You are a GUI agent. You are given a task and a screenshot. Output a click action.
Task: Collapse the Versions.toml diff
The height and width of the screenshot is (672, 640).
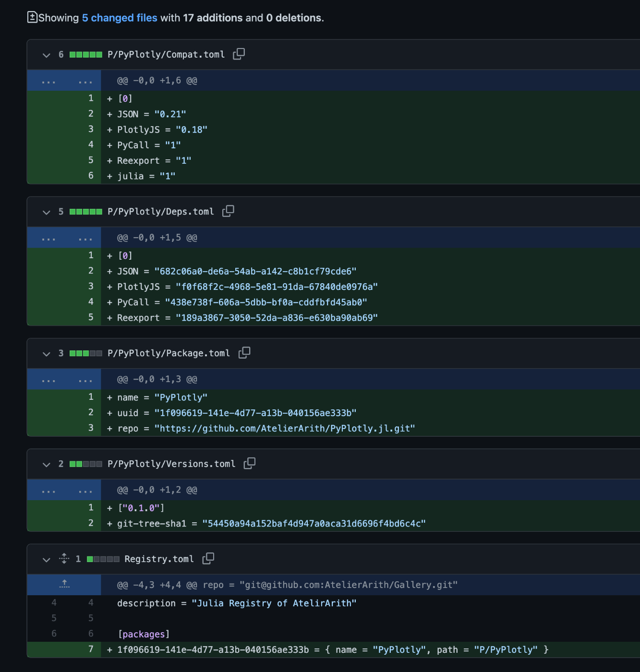(47, 464)
